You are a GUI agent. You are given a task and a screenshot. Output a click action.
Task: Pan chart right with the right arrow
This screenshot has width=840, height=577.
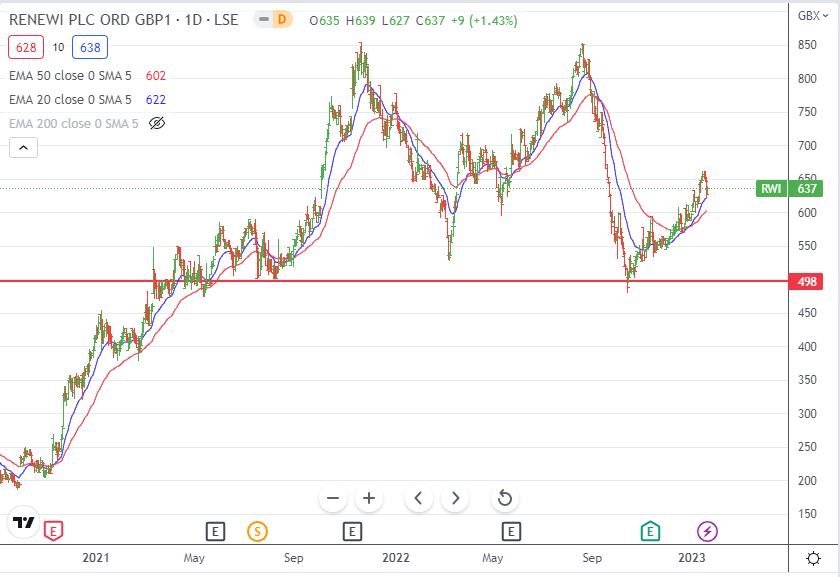[455, 498]
